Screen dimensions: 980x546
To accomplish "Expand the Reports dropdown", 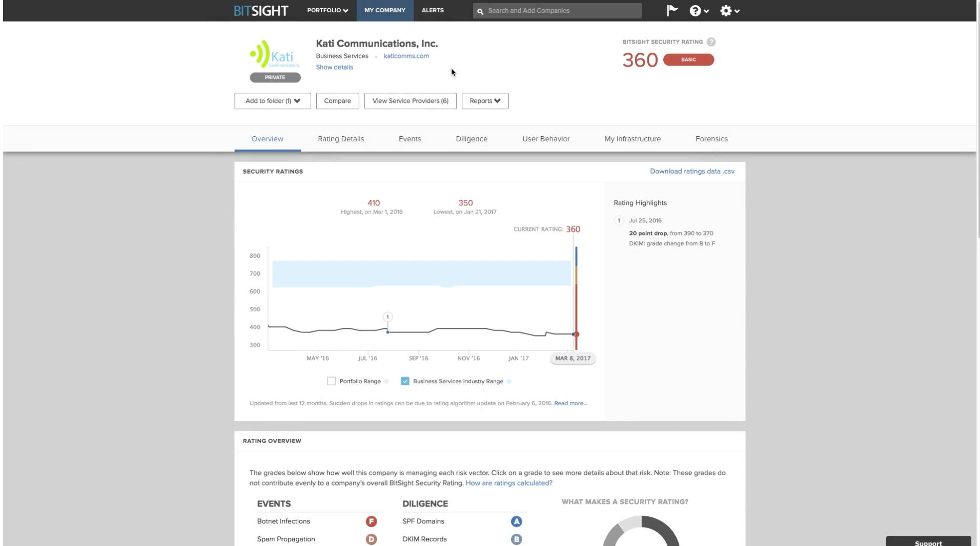I will 485,101.
